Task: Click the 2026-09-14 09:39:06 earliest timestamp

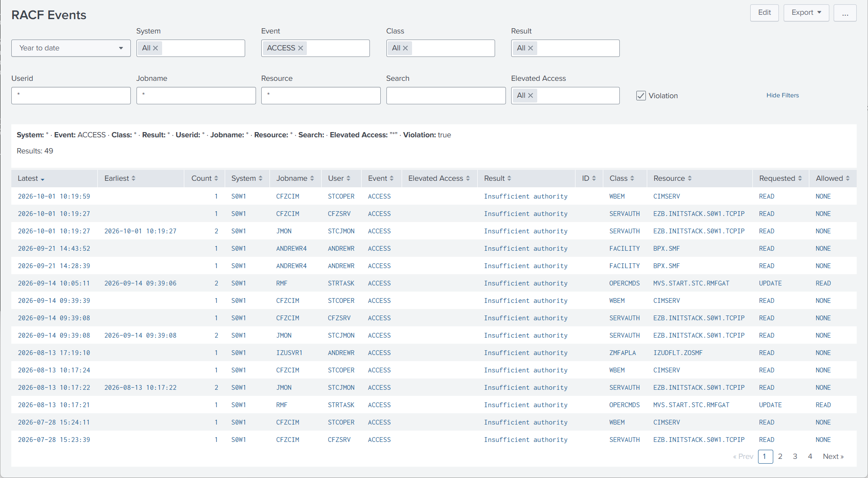Action: pyautogui.click(x=140, y=283)
